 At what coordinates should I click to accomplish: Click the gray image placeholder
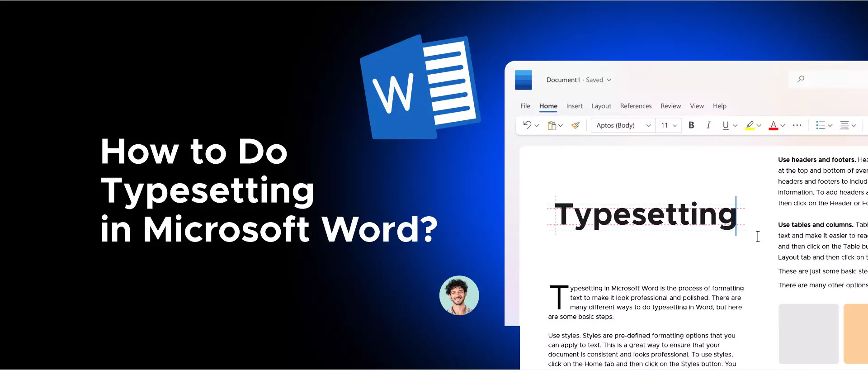click(x=808, y=333)
